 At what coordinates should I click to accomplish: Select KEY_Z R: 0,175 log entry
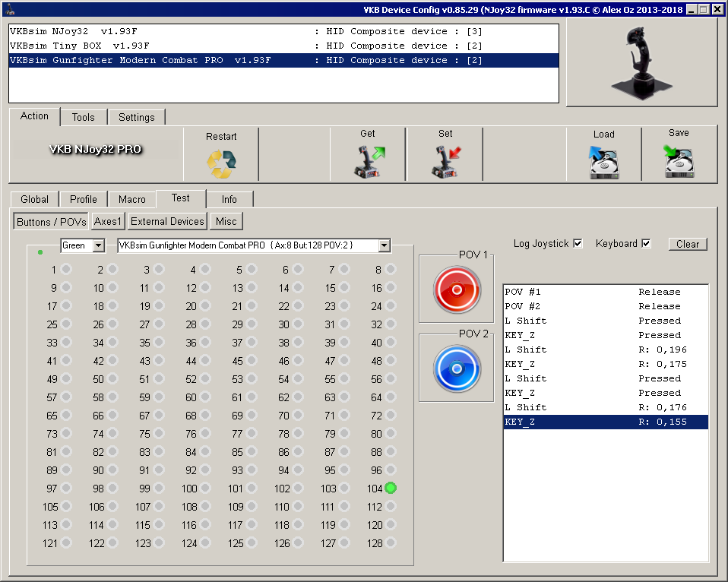click(606, 364)
